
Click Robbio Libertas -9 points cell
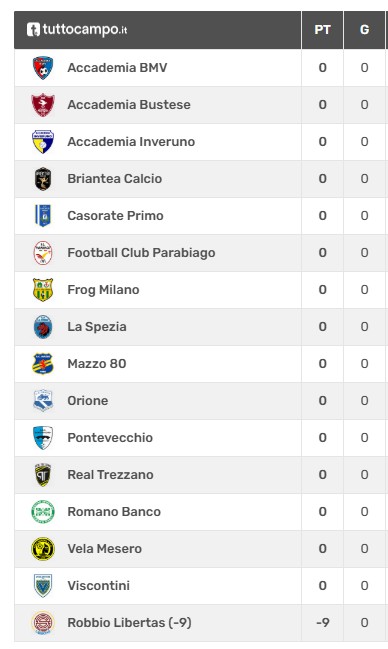click(323, 623)
